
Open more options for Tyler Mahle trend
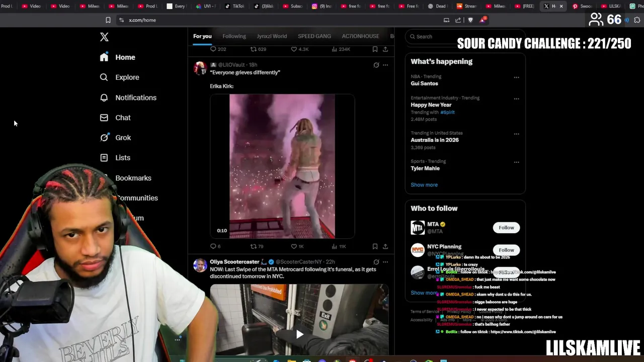(516, 162)
